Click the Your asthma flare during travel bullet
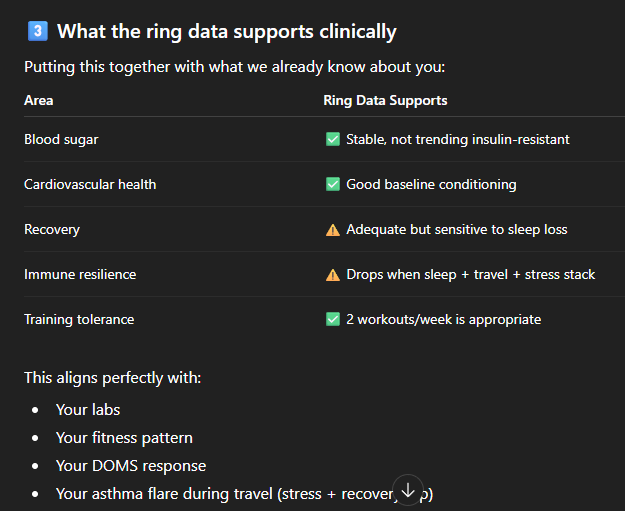625x511 pixels. coord(220,494)
